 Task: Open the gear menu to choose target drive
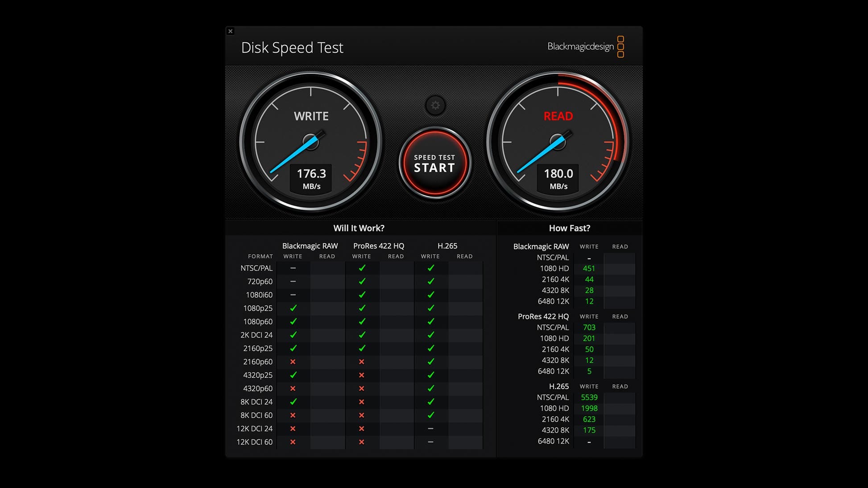(435, 106)
